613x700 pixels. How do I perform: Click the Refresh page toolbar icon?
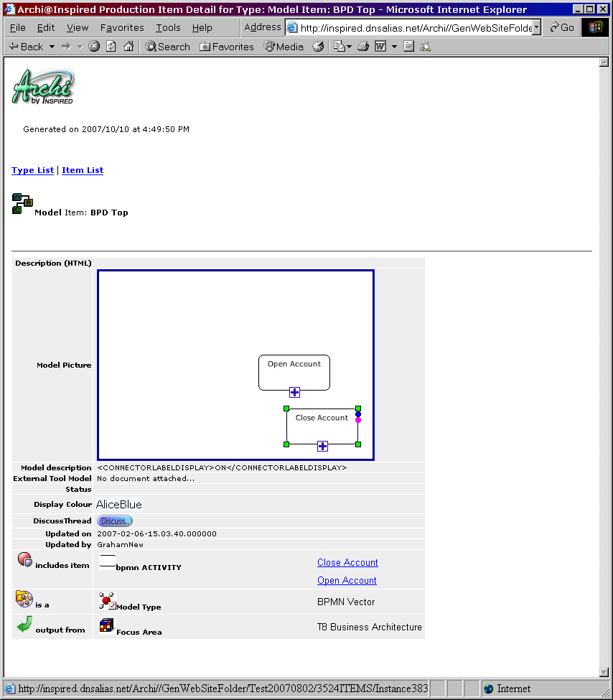pos(111,47)
